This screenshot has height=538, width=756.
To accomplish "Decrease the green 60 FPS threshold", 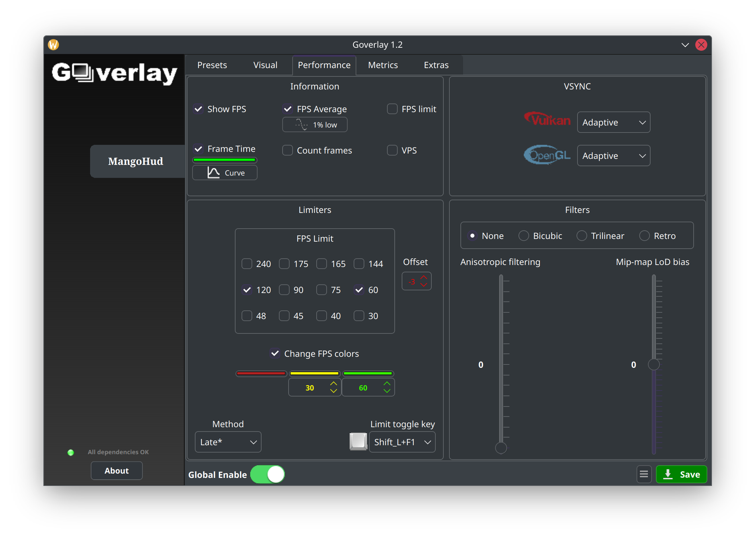I will point(387,391).
